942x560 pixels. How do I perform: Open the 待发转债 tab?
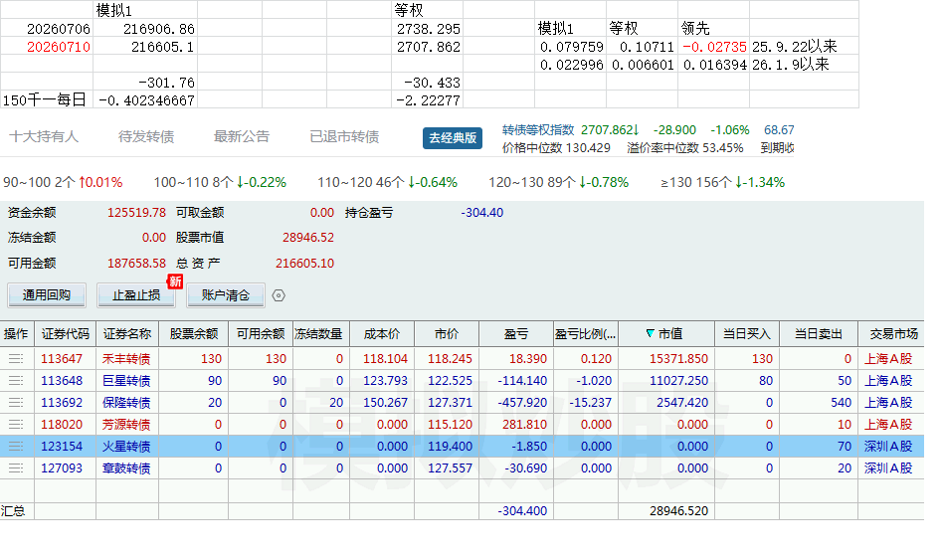(146, 136)
